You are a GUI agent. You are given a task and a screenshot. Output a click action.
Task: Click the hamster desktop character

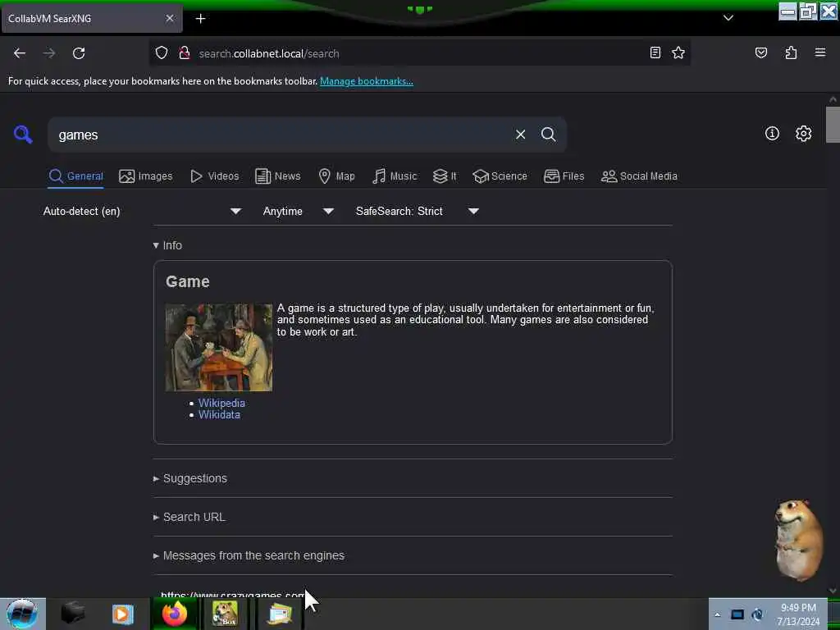point(798,540)
